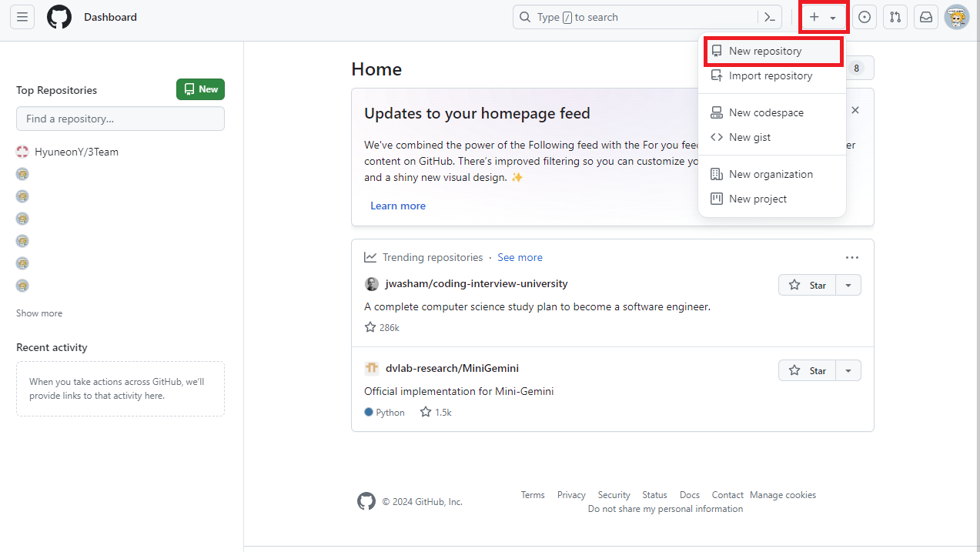Open the command palette icon in search bar
The height and width of the screenshot is (552, 980).
click(x=769, y=17)
